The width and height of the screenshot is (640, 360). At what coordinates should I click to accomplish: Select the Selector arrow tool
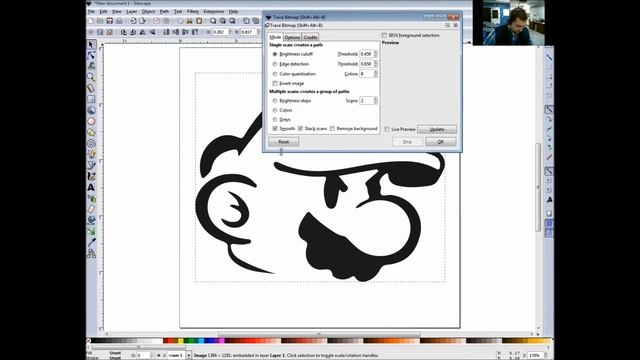[91, 44]
